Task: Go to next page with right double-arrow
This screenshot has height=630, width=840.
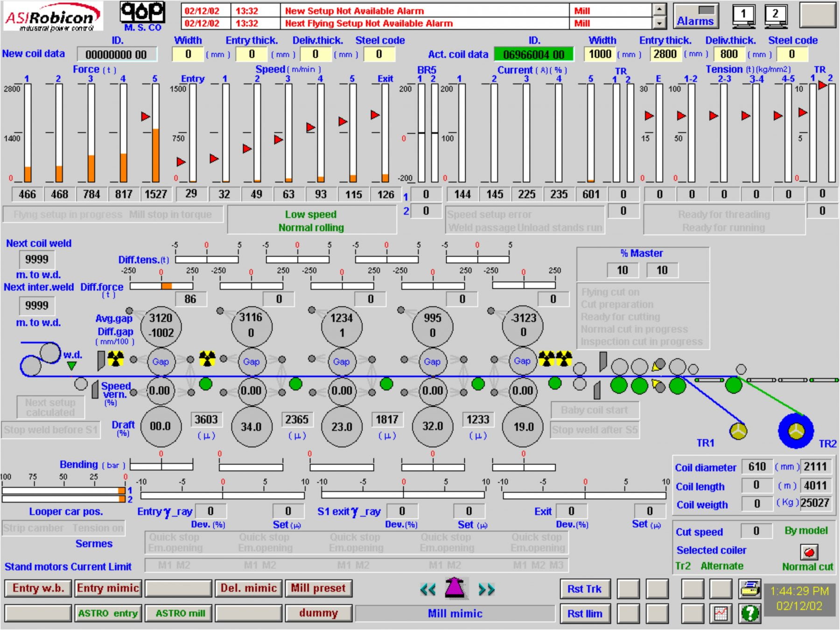Action: pyautogui.click(x=486, y=590)
